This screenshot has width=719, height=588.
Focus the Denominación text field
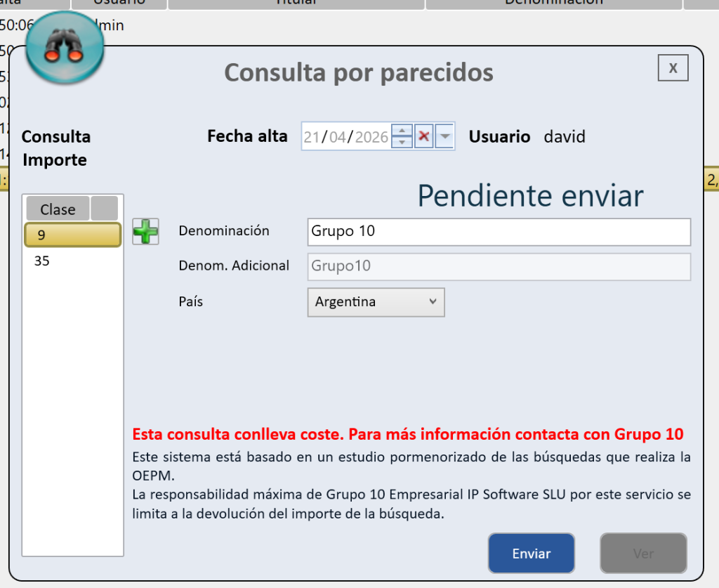pos(499,232)
